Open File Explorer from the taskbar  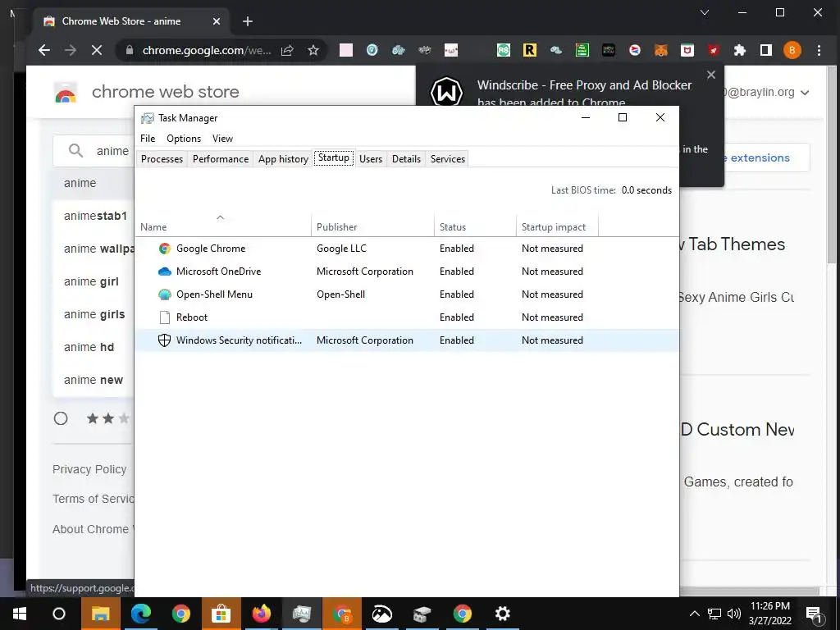[101, 614]
